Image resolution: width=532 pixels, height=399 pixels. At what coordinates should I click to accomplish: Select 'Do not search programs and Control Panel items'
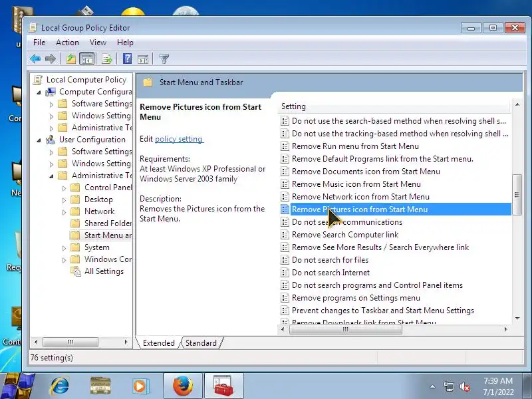point(377,285)
